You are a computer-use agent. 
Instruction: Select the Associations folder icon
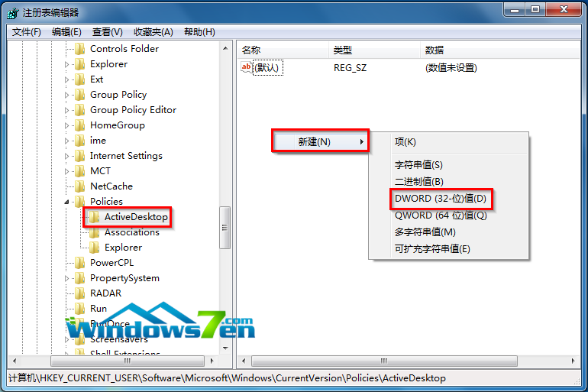94,232
